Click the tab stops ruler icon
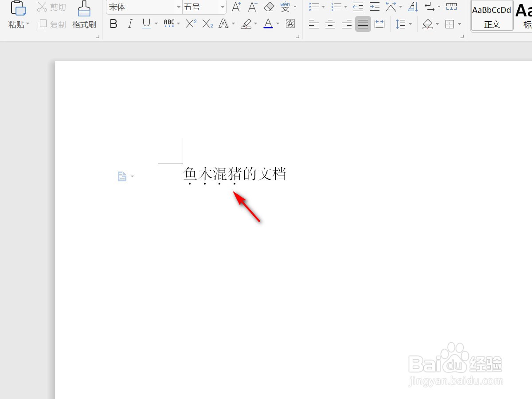Image resolution: width=532 pixels, height=399 pixels. [451, 7]
